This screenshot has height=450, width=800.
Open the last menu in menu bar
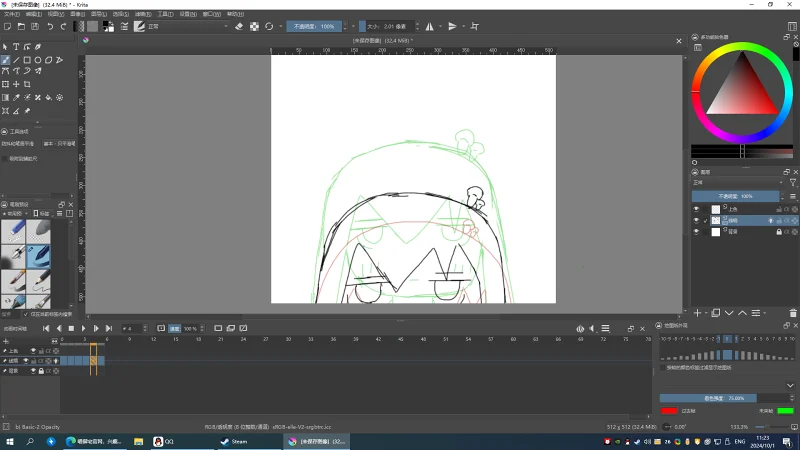click(235, 14)
